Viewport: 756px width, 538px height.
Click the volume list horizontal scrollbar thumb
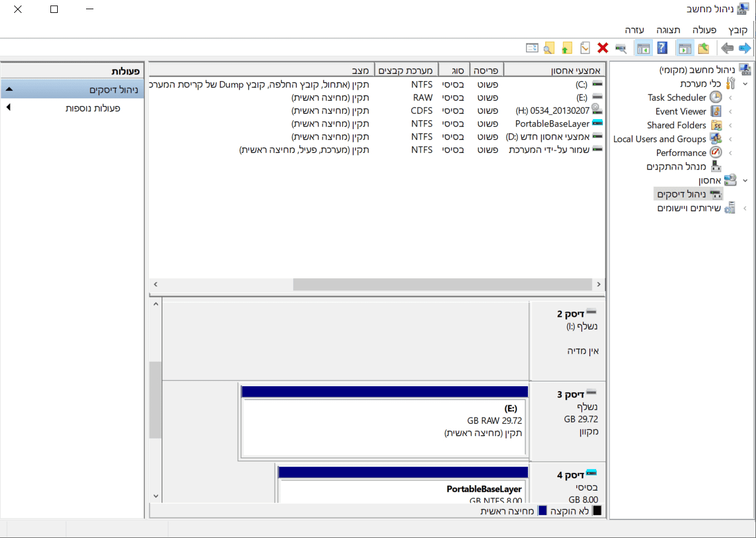(441, 284)
